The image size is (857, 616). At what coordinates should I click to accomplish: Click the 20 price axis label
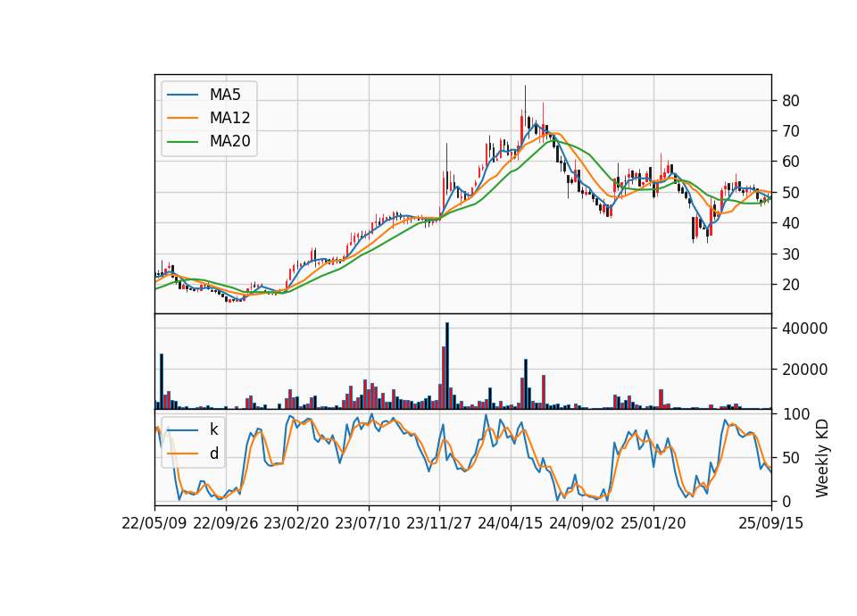click(x=791, y=285)
